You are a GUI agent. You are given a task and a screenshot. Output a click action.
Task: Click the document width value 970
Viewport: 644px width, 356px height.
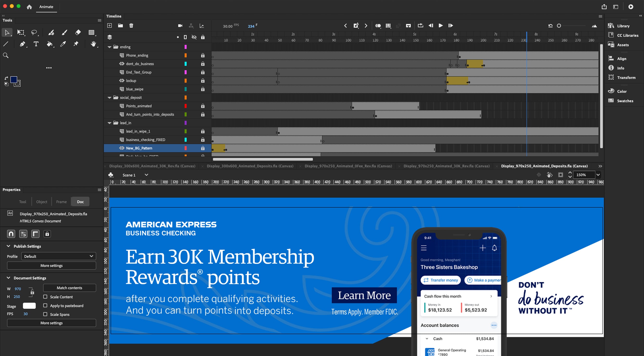[x=18, y=289]
